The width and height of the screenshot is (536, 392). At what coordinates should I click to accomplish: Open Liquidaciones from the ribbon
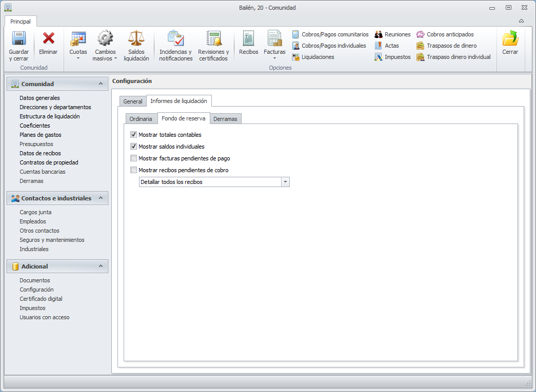click(x=313, y=57)
